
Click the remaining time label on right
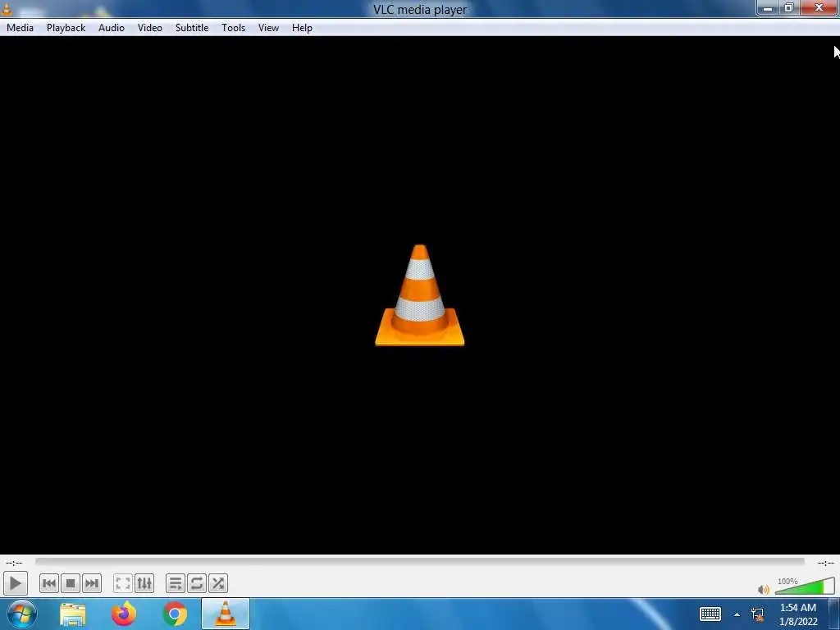click(825, 563)
